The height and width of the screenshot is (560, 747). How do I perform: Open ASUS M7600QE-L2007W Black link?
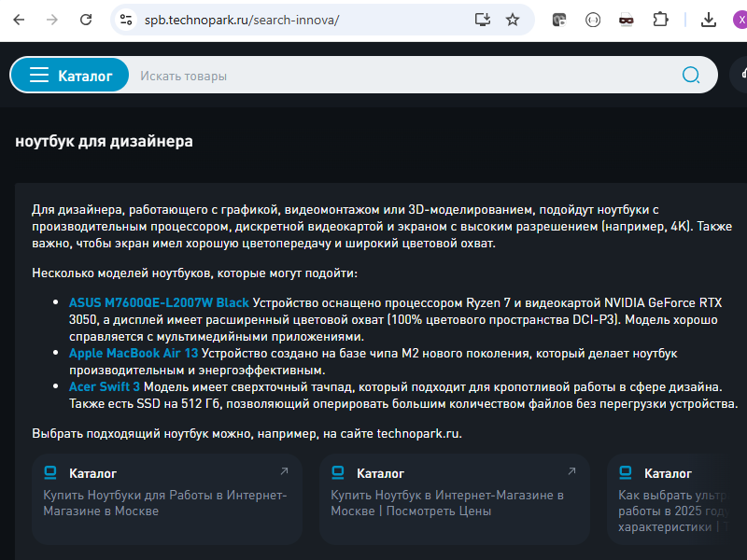pos(159,302)
